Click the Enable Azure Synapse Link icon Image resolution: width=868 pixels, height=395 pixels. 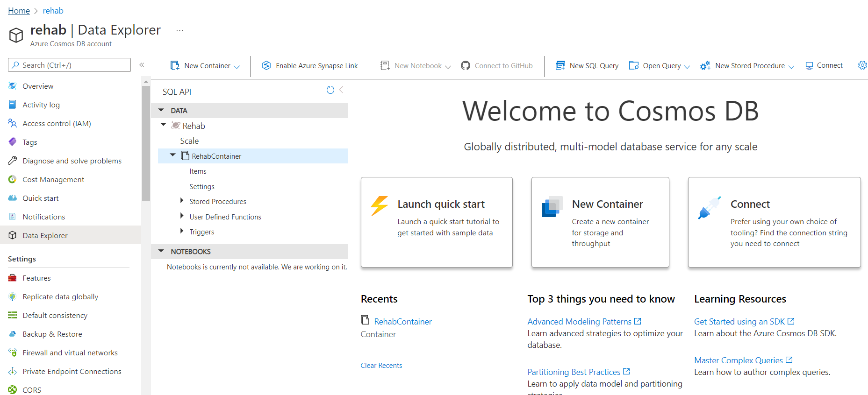[266, 65]
